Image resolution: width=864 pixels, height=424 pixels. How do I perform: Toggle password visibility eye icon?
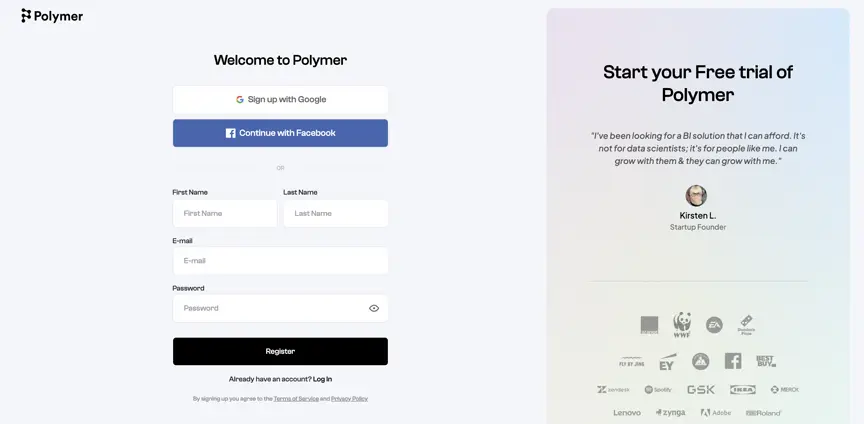374,308
